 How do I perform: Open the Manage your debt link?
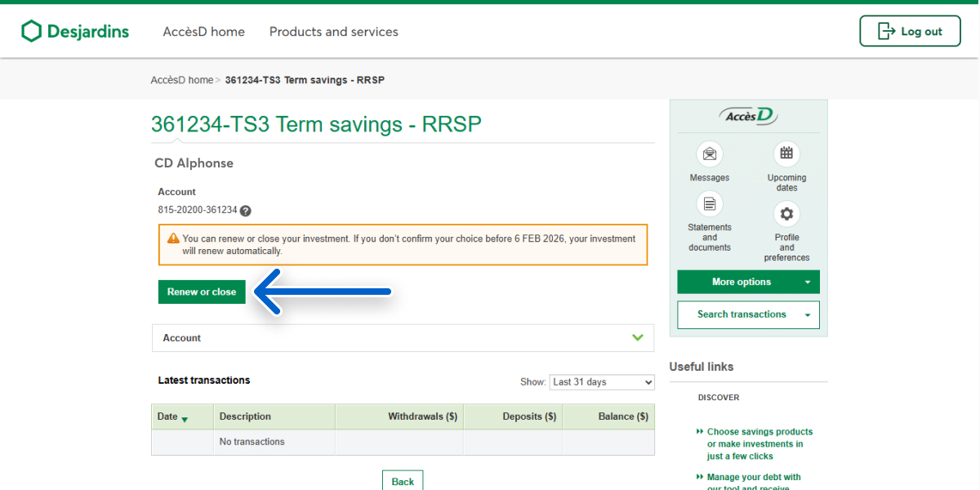point(753,477)
